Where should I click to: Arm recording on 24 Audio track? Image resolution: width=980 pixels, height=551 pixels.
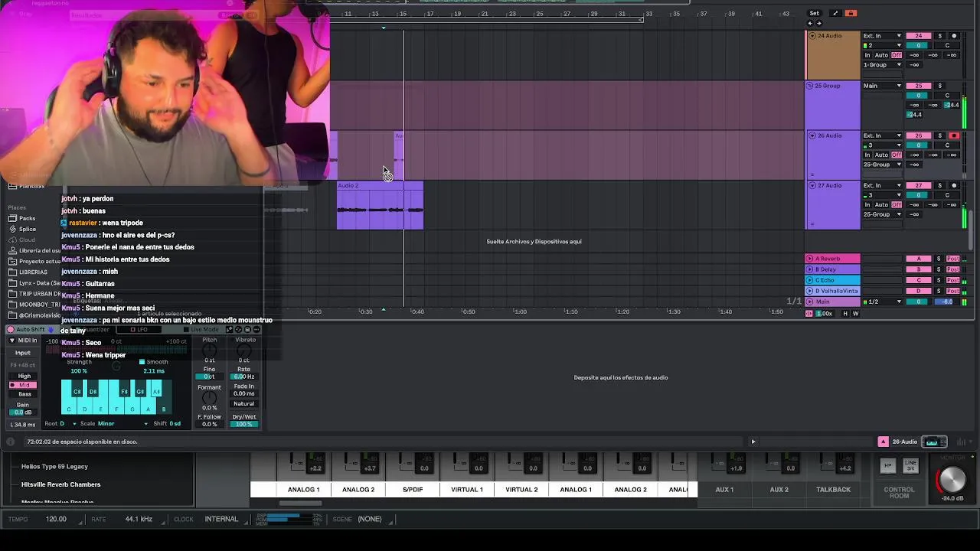click(954, 36)
